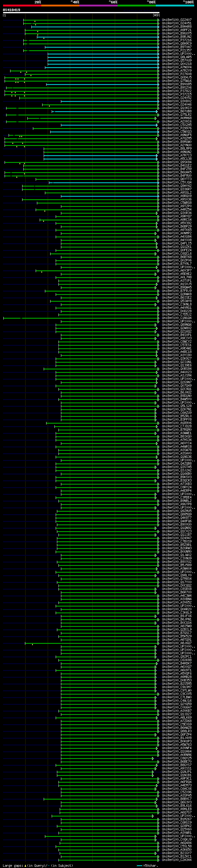
Task: Select hit label UniRef100_Q8LAR5
Action: point(176,57)
